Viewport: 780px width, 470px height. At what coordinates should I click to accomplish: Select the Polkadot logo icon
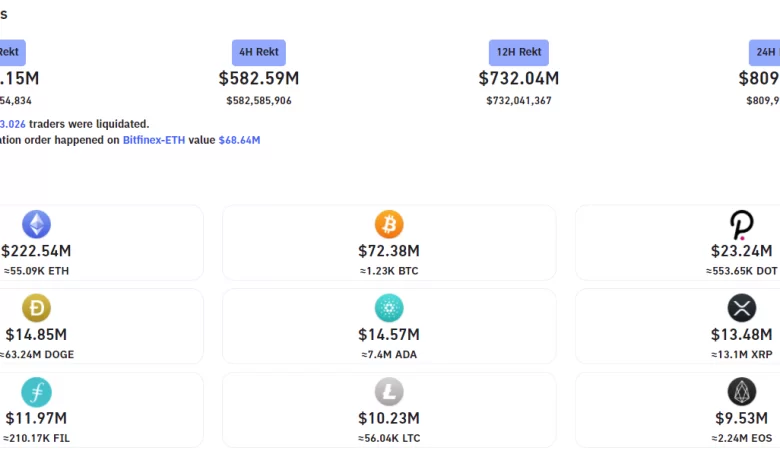[741, 224]
